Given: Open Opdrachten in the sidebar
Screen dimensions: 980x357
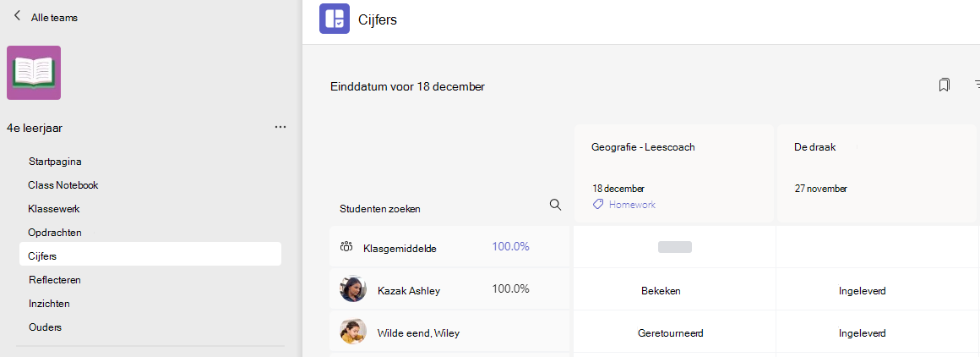Looking at the screenshot, I should click(x=55, y=233).
